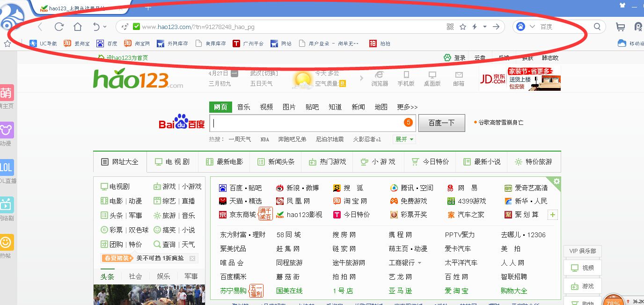Expand the calendar icon beside 4月27日
The width and height of the screenshot is (644, 305).
(x=234, y=73)
